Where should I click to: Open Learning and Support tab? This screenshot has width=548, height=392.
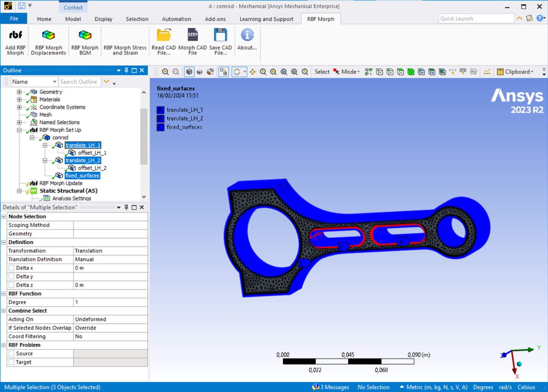tap(266, 19)
